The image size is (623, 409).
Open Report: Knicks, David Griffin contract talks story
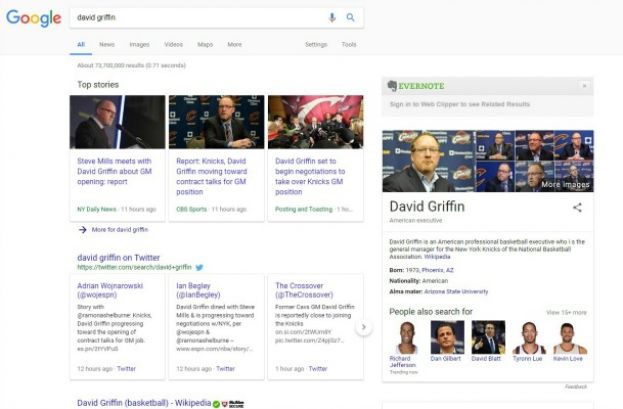212,176
